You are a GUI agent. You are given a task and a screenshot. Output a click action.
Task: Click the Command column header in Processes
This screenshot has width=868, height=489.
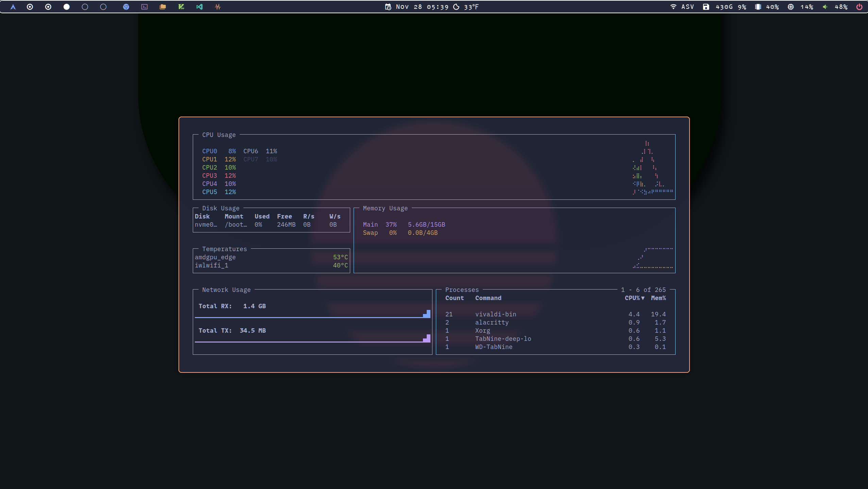[x=488, y=298]
